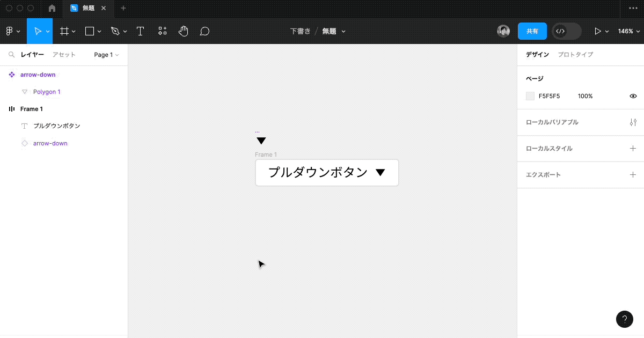Click the 共有 share button
The image size is (644, 338).
532,31
